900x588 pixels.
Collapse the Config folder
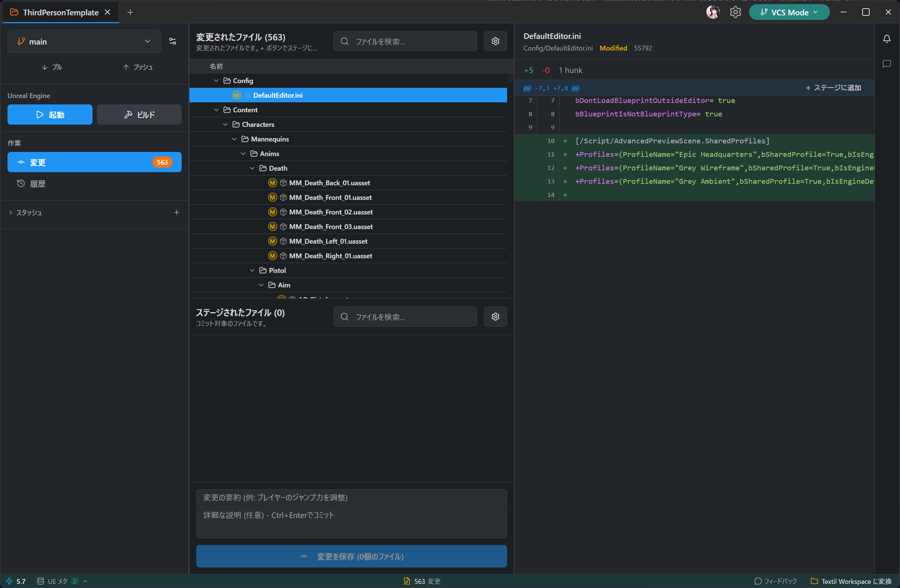point(216,80)
